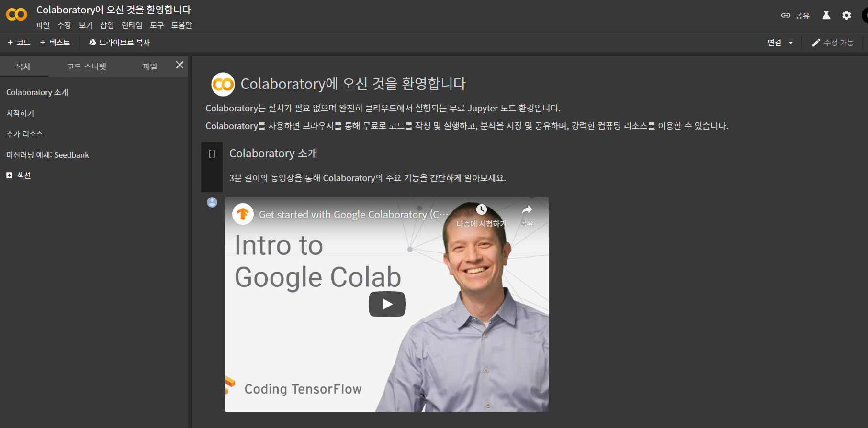
Task: Open the 도구 menu
Action: click(x=157, y=25)
